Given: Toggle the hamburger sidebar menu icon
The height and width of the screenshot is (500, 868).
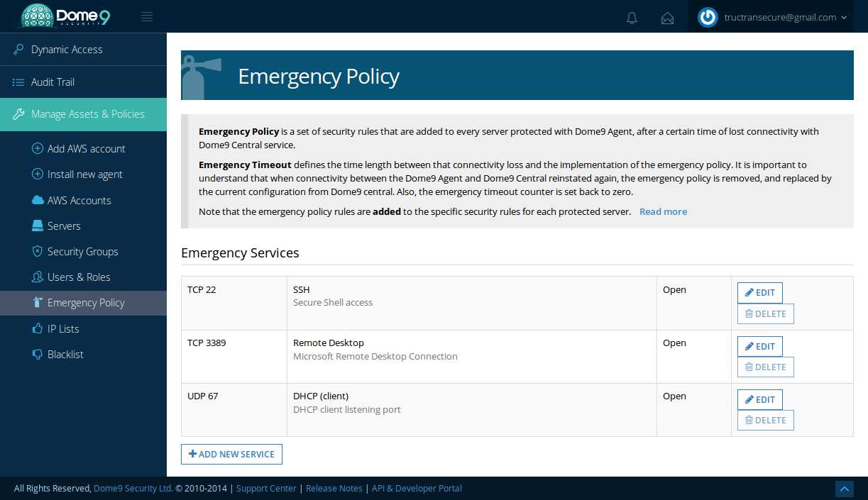Looking at the screenshot, I should tap(147, 17).
